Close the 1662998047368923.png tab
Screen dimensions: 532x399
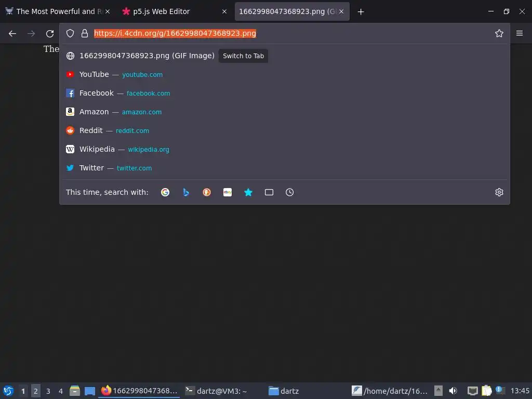(341, 11)
